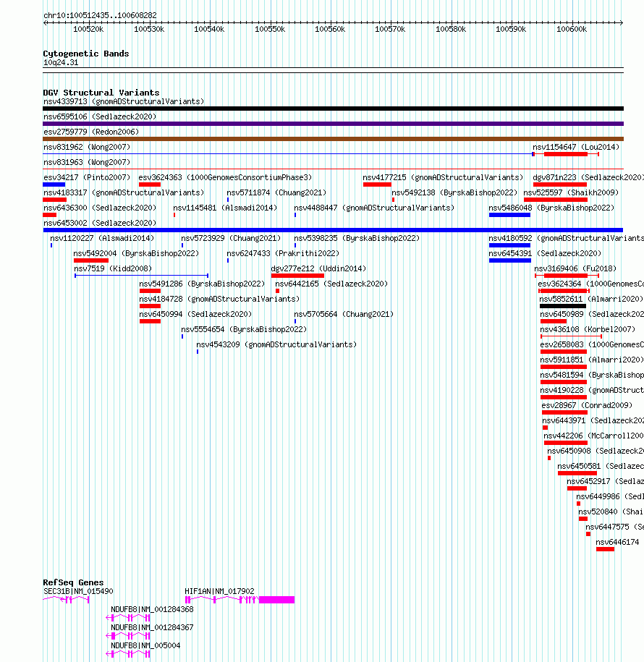Open nsv4180592 gnomAD variant label
Viewport: 644px width, 662px height.
[567, 238]
